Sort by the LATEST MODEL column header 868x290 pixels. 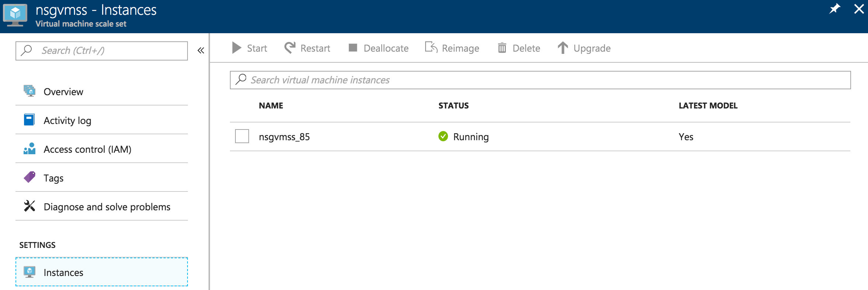(x=708, y=106)
